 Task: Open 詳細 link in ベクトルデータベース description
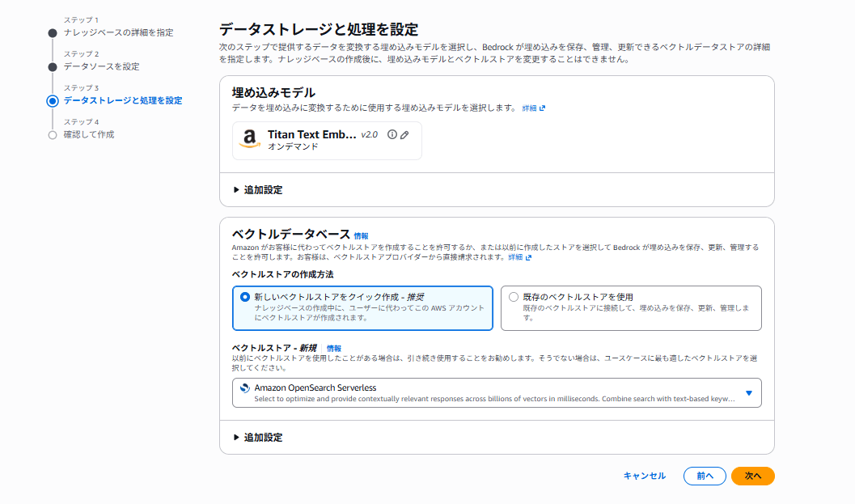pyautogui.click(x=515, y=257)
